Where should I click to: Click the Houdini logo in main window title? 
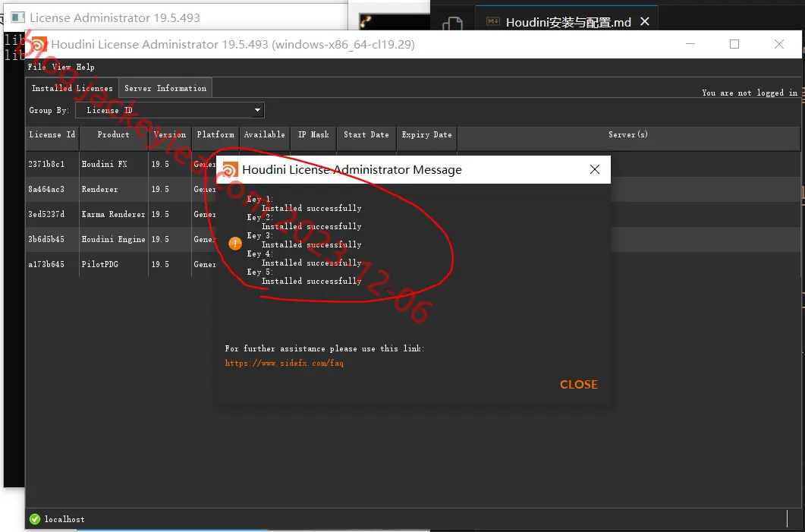(x=39, y=44)
